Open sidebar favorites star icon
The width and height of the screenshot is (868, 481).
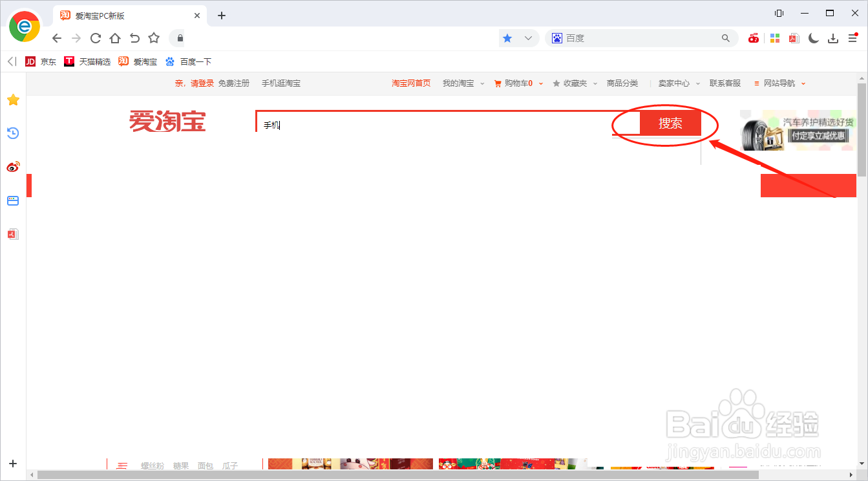point(13,100)
